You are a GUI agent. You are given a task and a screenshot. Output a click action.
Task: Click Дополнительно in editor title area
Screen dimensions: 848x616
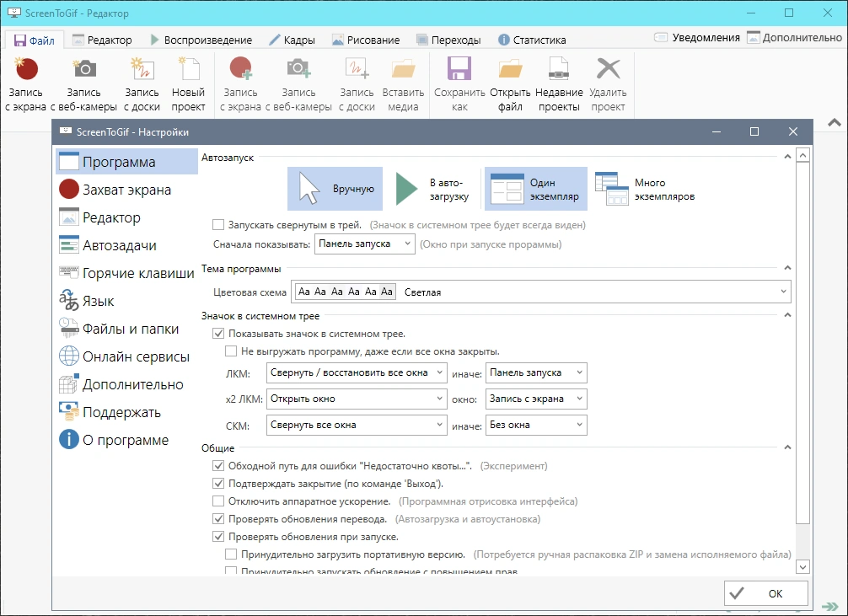[794, 37]
